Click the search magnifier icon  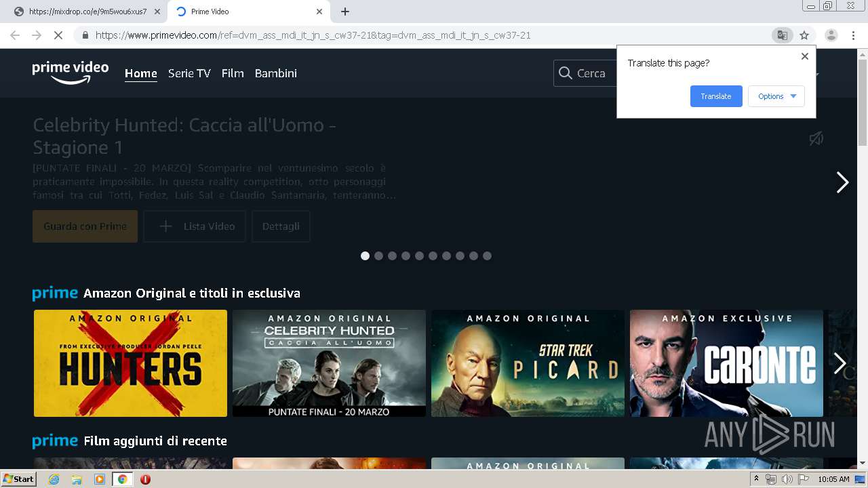point(565,73)
